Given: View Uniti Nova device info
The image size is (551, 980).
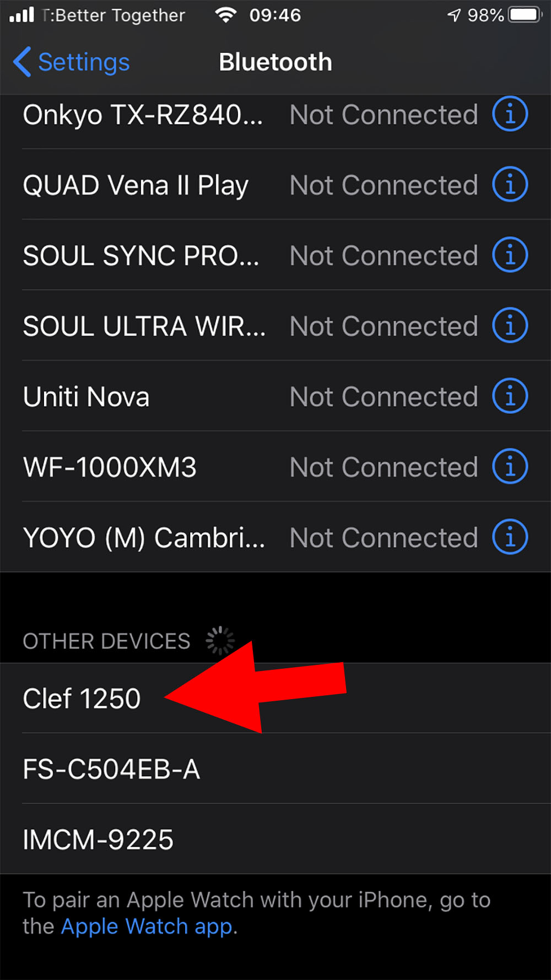Looking at the screenshot, I should 510,396.
